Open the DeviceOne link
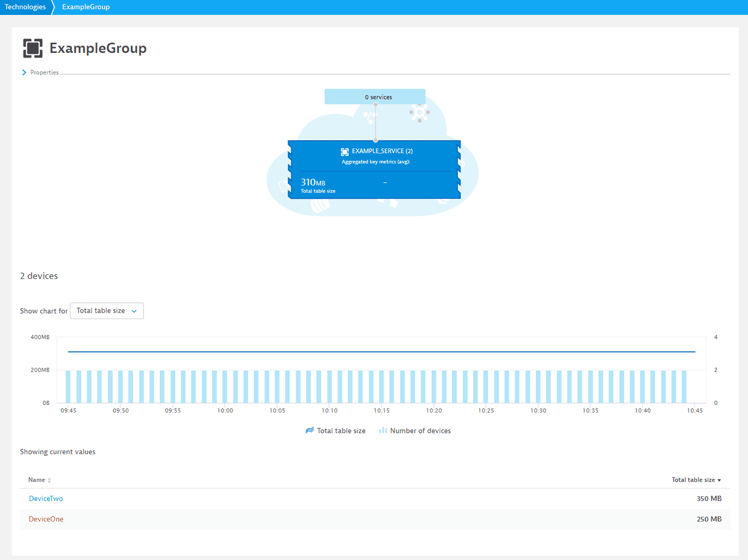 click(x=46, y=519)
